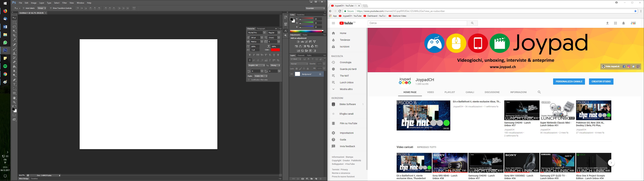This screenshot has width=644, height=181.
Task: Click the CREATOR STUDIO button
Action: coord(601,81)
